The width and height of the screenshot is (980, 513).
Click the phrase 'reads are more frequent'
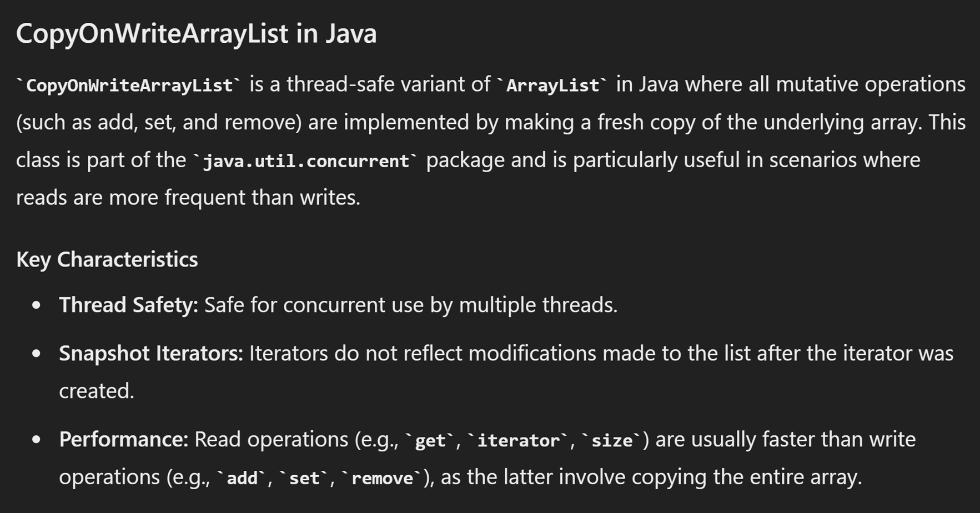click(x=130, y=197)
